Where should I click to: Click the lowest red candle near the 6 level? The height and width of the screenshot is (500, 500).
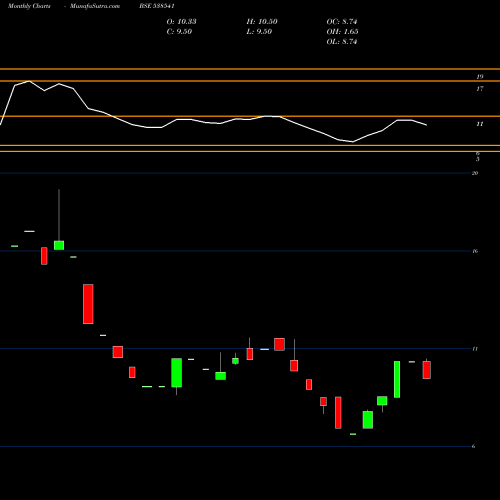pyautogui.click(x=338, y=413)
